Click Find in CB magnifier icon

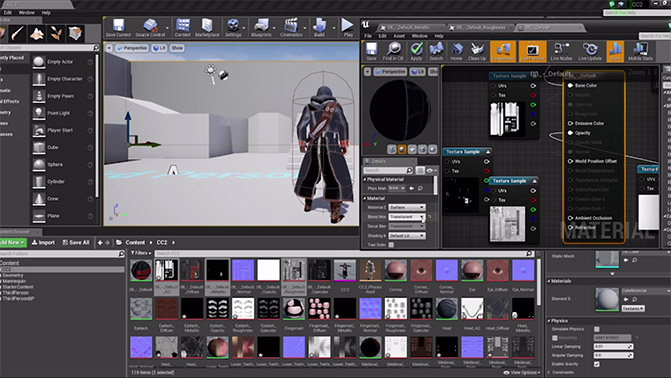(393, 51)
